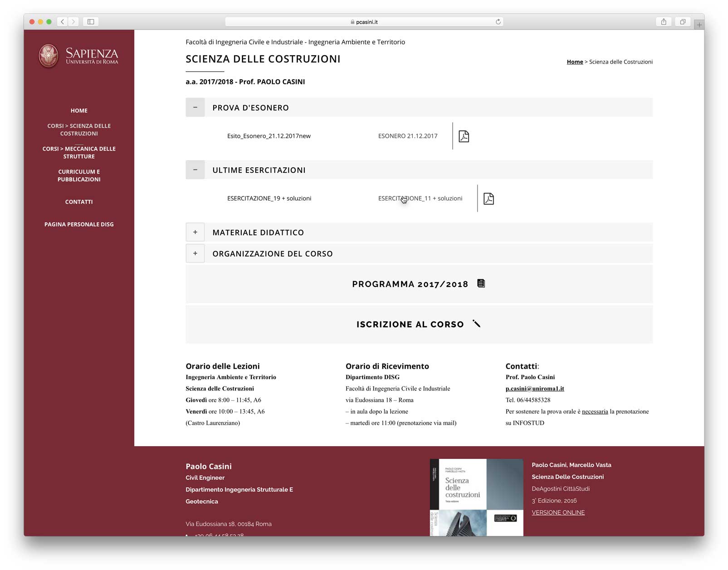Open the p.casini@uniroma1.it email link

(535, 389)
